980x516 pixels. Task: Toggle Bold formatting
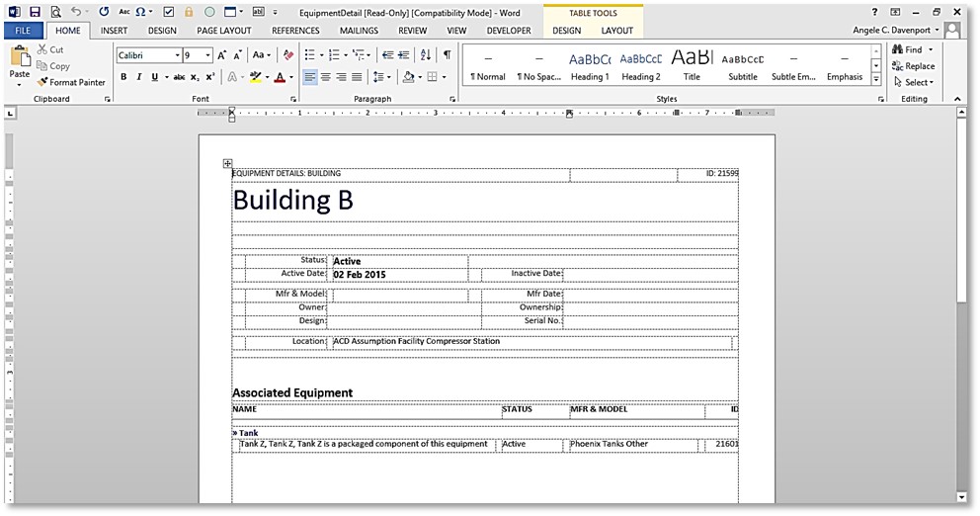[123, 77]
